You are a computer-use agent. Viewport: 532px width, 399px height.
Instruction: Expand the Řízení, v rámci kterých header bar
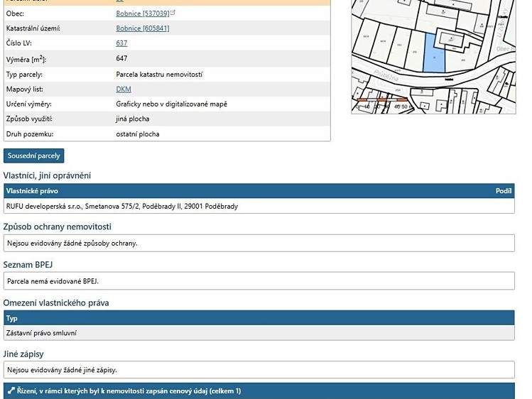pyautogui.click(x=259, y=391)
